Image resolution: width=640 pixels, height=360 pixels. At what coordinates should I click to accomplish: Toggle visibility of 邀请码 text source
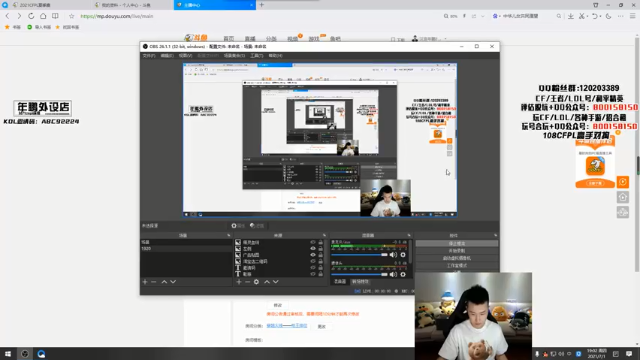point(313,268)
